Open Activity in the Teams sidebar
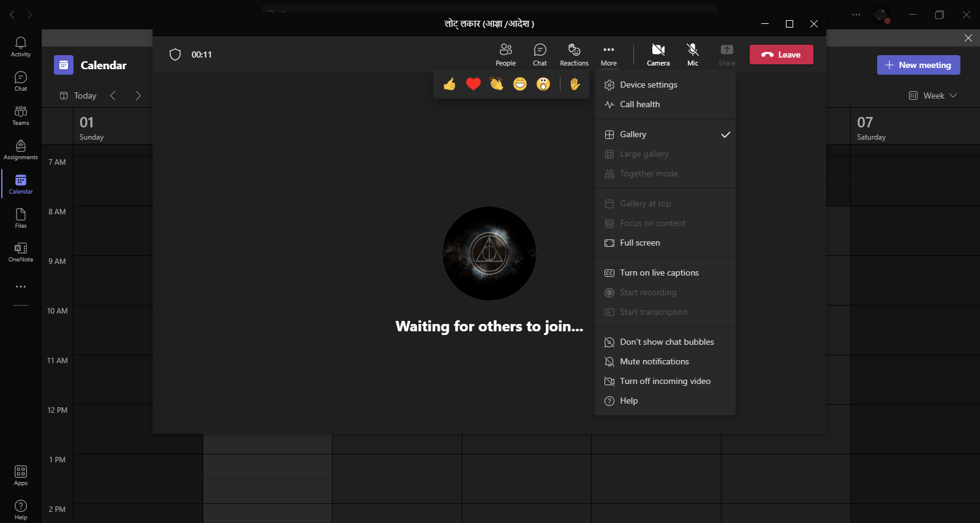This screenshot has width=980, height=523. click(x=21, y=47)
